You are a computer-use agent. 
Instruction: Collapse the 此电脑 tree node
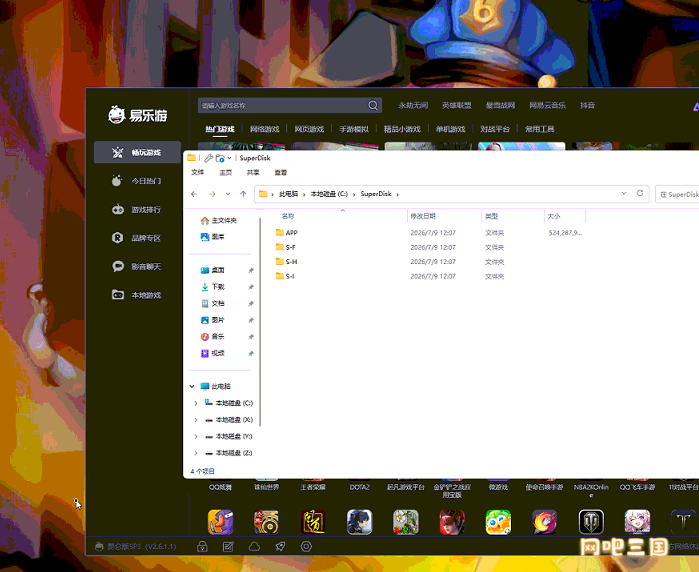pos(192,387)
